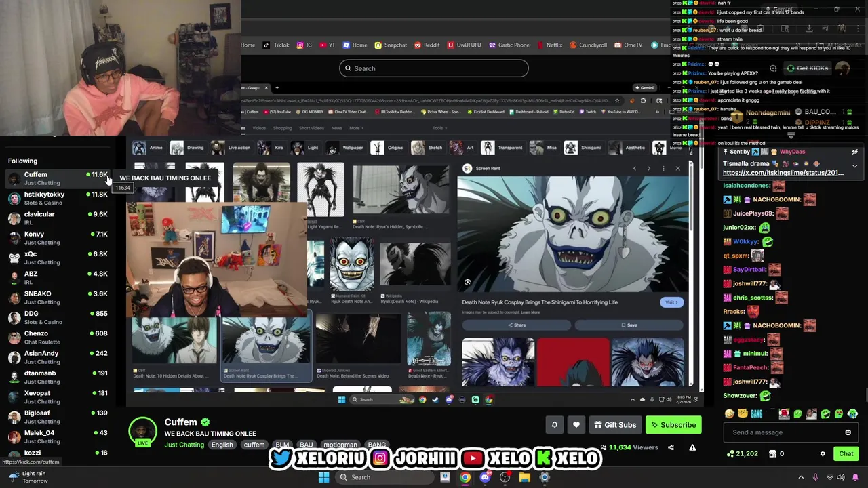
Task: Open xQc channel in sidebar
Action: pyautogui.click(x=58, y=258)
